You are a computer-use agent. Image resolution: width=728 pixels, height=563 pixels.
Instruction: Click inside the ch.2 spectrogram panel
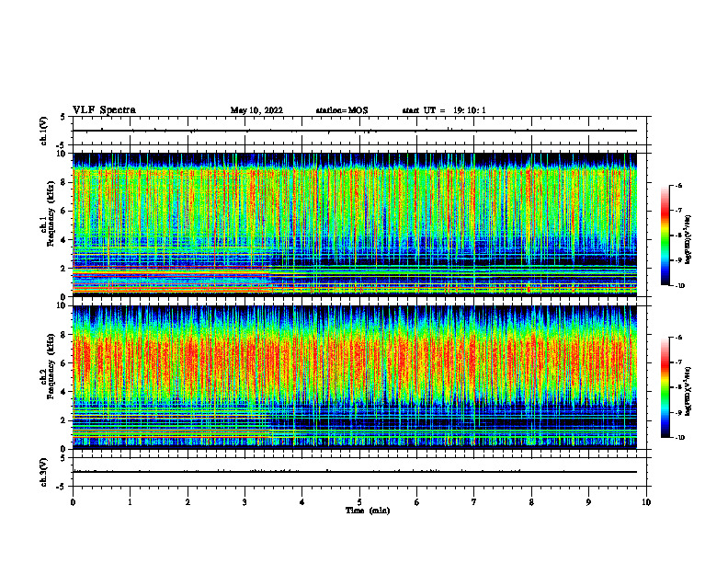[355, 377]
